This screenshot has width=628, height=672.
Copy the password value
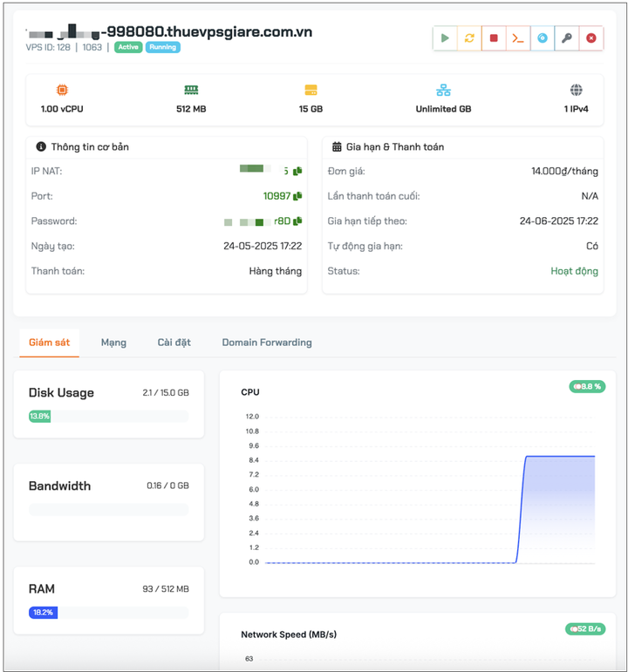[297, 221]
